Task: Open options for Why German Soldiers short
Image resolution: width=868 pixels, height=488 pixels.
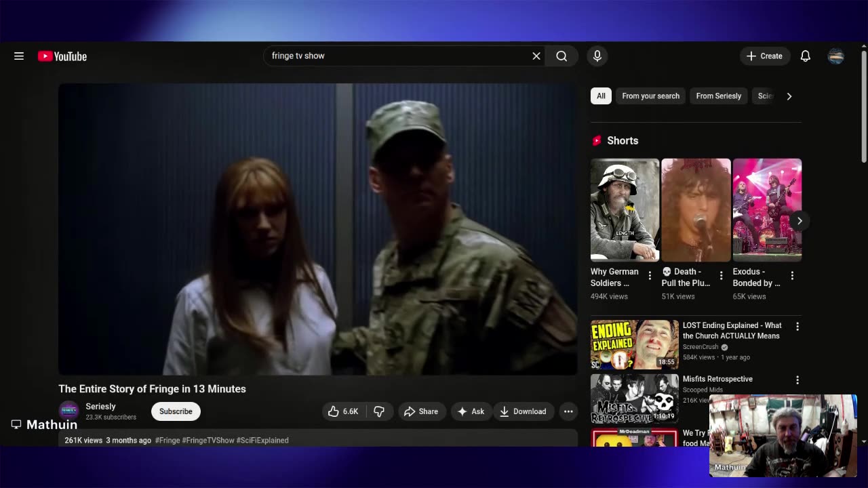Action: click(650, 276)
